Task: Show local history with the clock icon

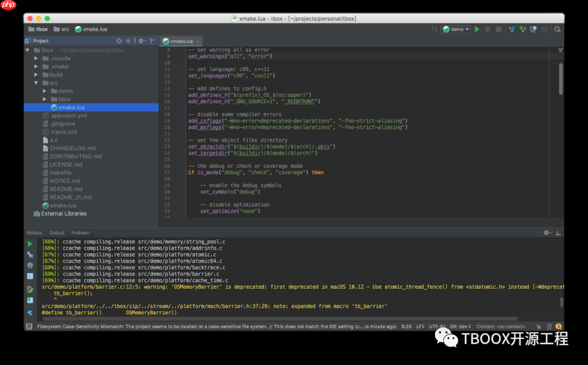Action: 533,29
